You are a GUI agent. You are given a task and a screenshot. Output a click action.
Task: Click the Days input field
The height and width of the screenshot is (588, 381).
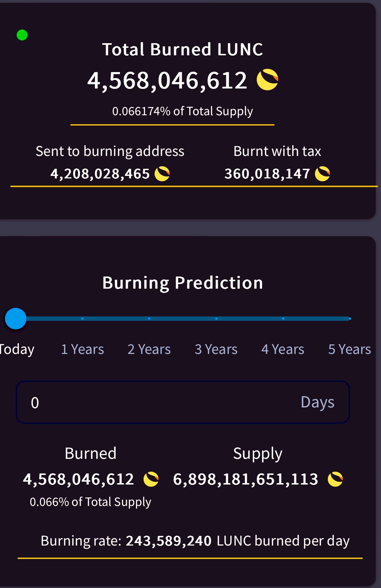tap(182, 402)
